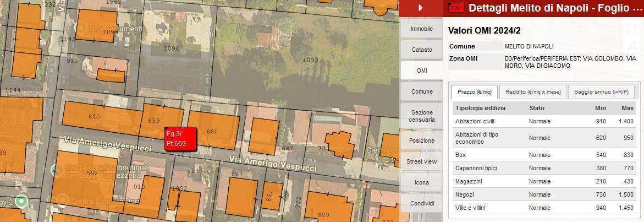Click the green circular map marker at the left edge
The image size is (644, 222).
(21, 201)
